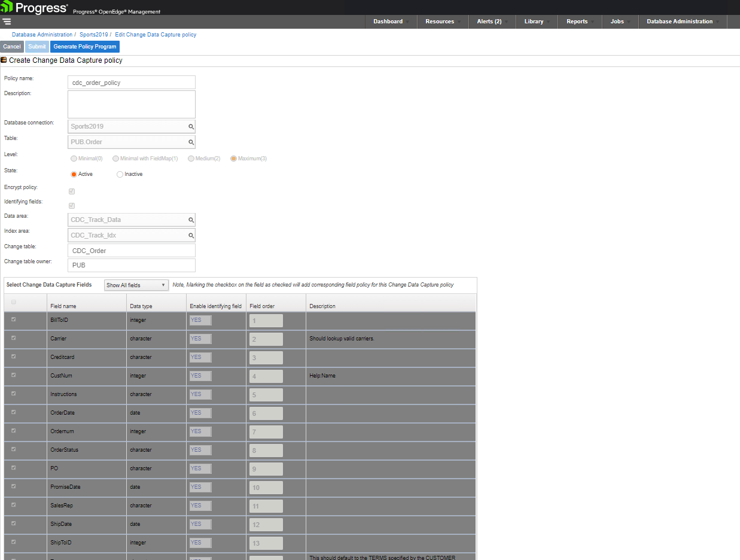Expand the Alerts (2) menu

[492, 22]
